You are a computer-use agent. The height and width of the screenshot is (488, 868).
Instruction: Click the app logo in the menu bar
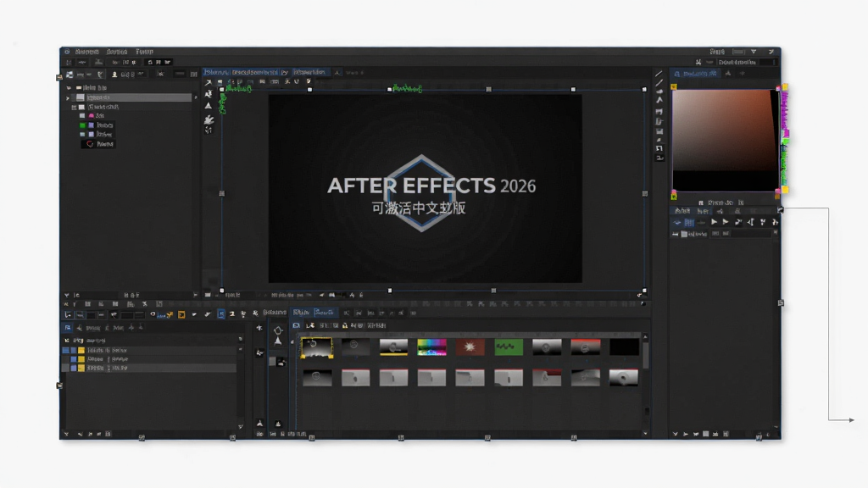click(67, 52)
